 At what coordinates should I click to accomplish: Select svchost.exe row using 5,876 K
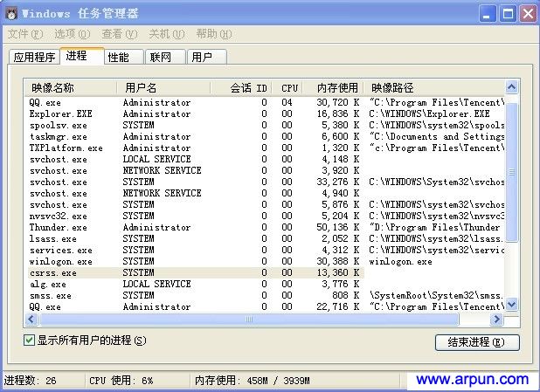point(265,205)
